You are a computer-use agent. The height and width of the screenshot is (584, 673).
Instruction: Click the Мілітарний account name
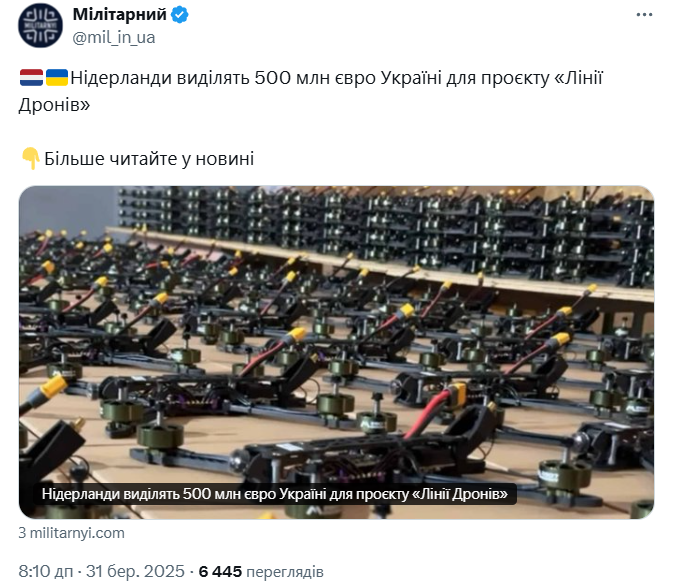point(119,15)
